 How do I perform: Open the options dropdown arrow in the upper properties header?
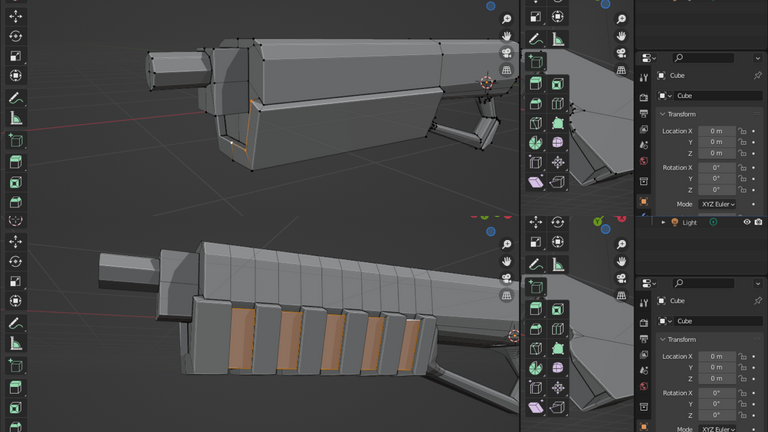pyautogui.click(x=758, y=58)
